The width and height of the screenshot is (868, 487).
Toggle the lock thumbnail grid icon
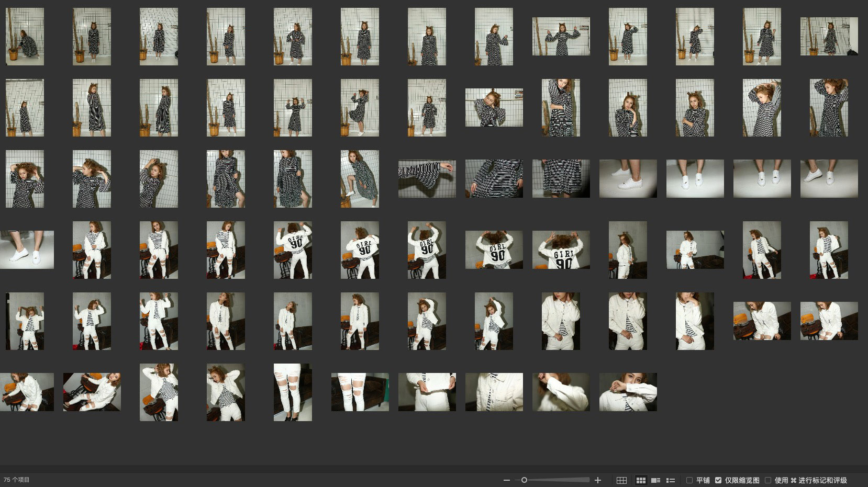point(621,480)
